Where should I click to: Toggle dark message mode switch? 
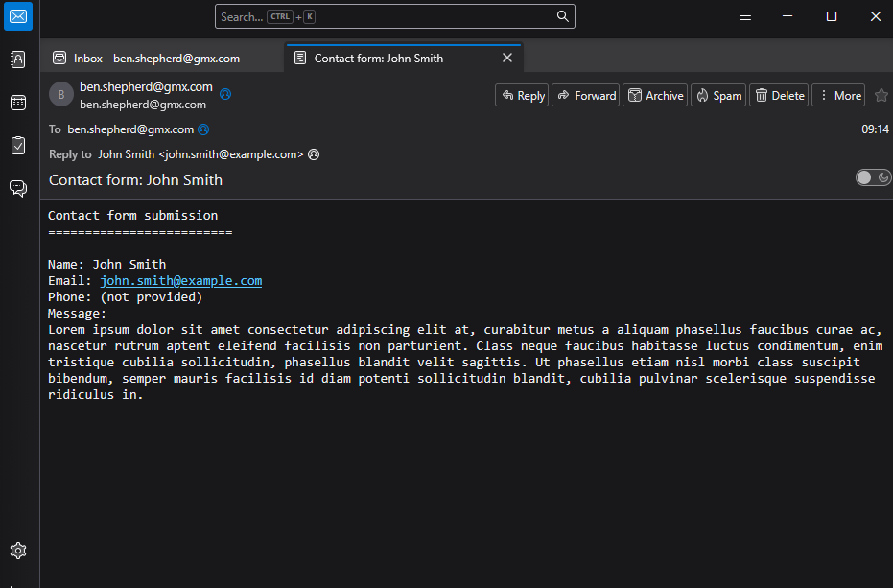coord(873,177)
